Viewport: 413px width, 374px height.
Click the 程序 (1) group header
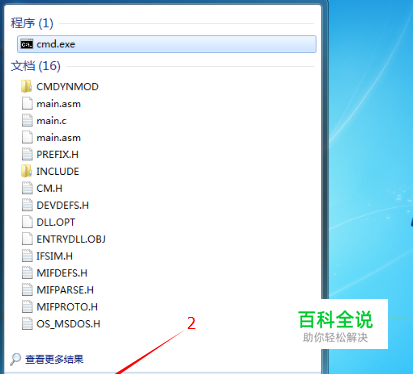[x=32, y=23]
